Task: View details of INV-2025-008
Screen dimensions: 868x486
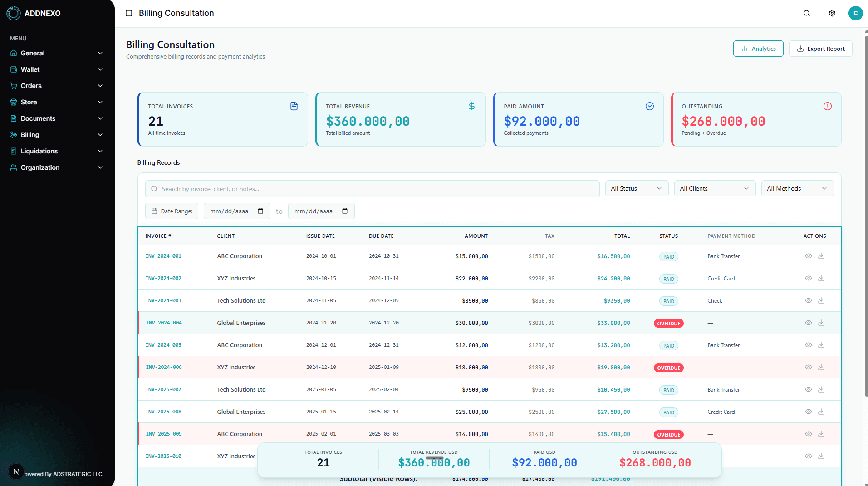Action: (x=809, y=412)
